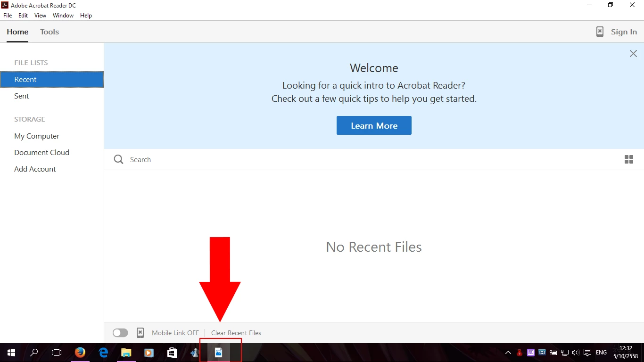644x362 pixels.
Task: Dismiss the Welcome banner with the X
Action: tap(633, 54)
